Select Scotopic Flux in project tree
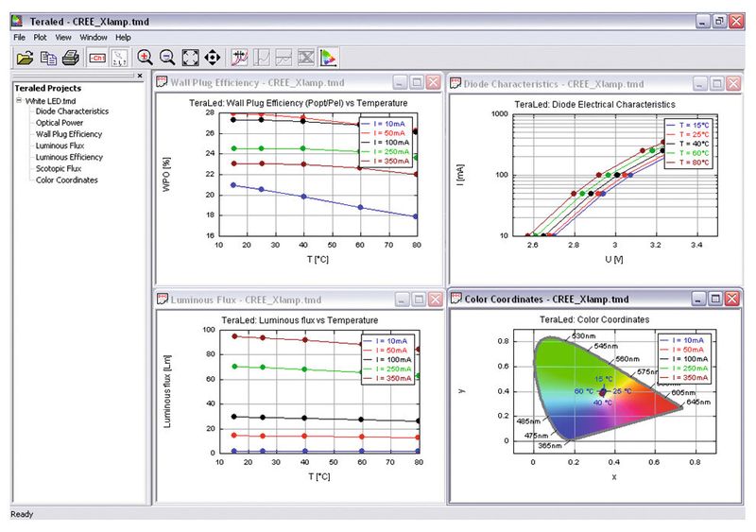Image resolution: width=756 pixels, height=532 pixels. [x=59, y=168]
